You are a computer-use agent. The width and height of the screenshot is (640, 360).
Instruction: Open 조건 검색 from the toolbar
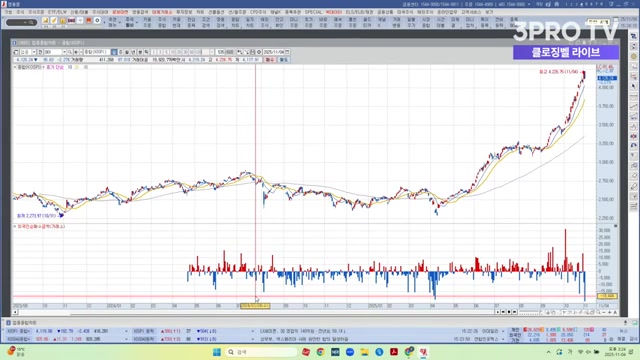point(206,22)
